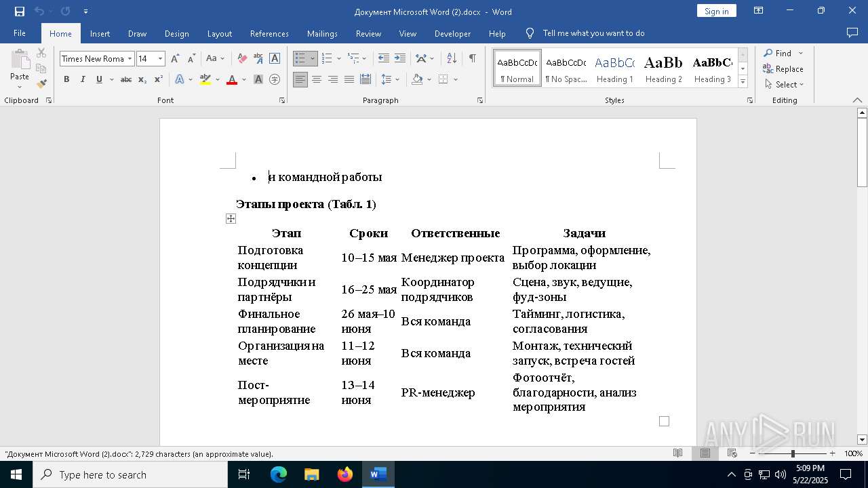This screenshot has height=488, width=868.
Task: Click the Copy icon in Clipboard group
Action: 41,68
